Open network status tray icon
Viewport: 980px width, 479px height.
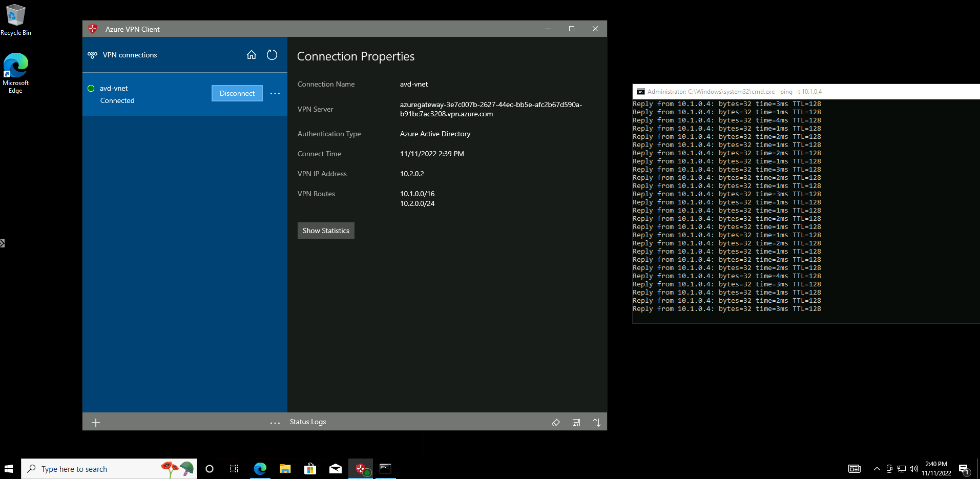tap(902, 469)
